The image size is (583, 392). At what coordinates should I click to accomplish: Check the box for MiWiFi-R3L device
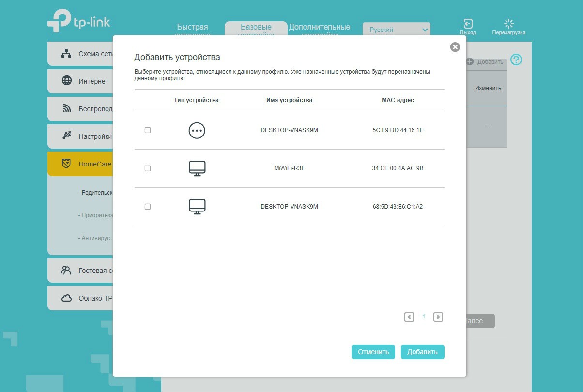tap(148, 168)
